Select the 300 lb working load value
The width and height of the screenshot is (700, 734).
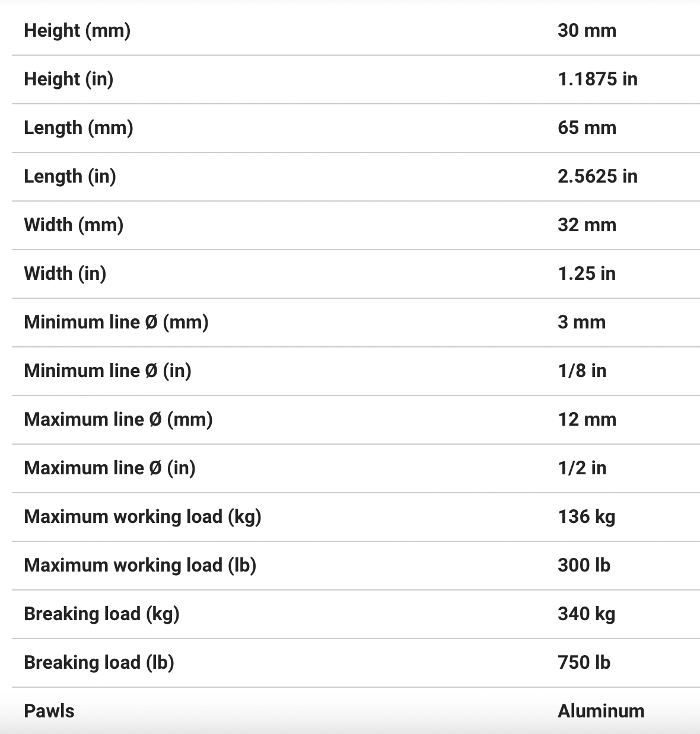point(584,565)
